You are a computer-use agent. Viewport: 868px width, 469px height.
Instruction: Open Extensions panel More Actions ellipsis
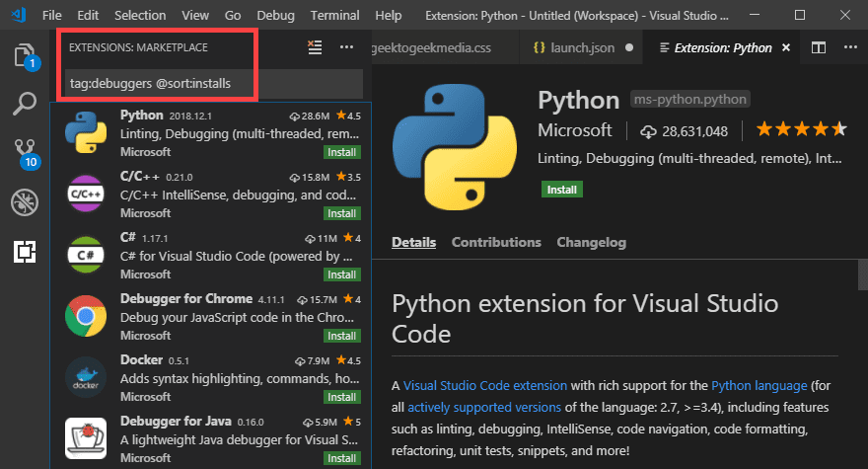point(346,46)
